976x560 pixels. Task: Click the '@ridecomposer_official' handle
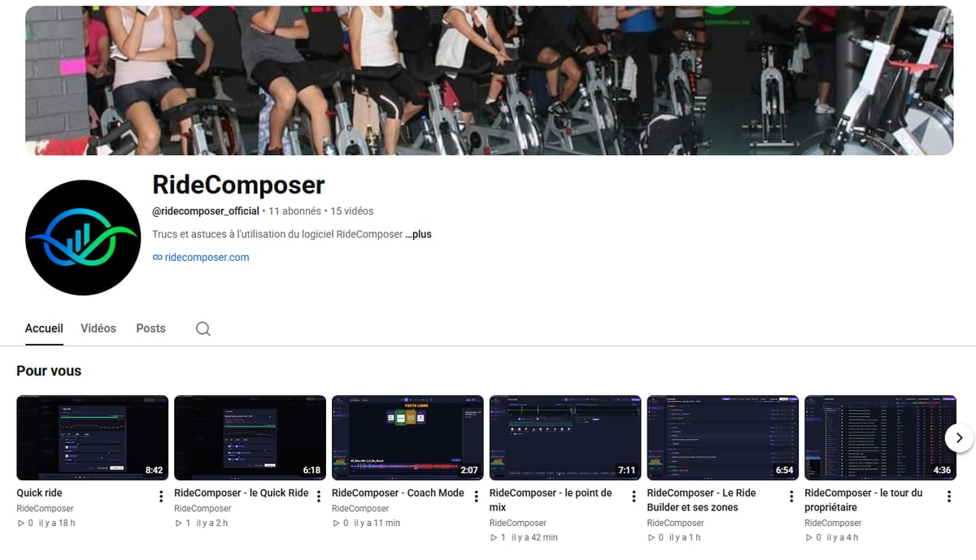[x=206, y=211]
